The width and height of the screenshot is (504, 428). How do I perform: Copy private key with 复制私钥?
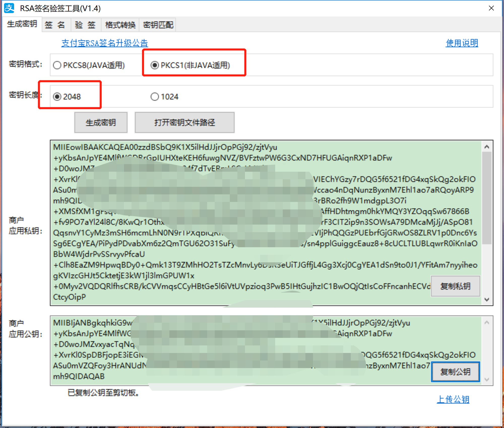pyautogui.click(x=455, y=286)
